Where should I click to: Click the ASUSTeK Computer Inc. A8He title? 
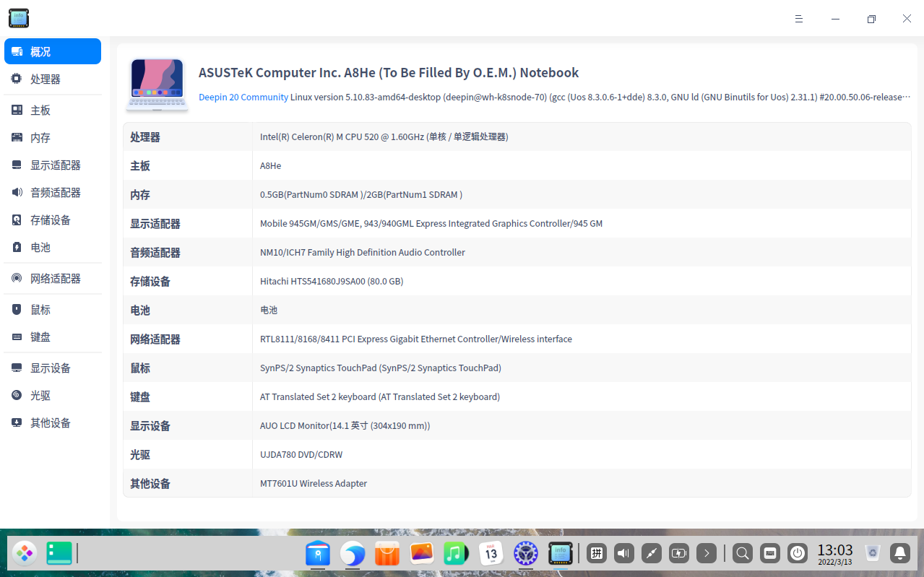coord(389,72)
